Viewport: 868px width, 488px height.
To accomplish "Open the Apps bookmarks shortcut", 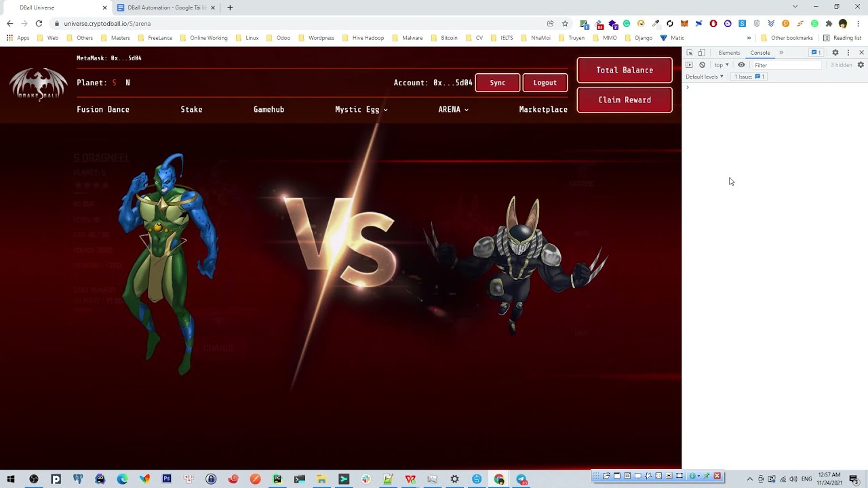I will click(x=18, y=38).
